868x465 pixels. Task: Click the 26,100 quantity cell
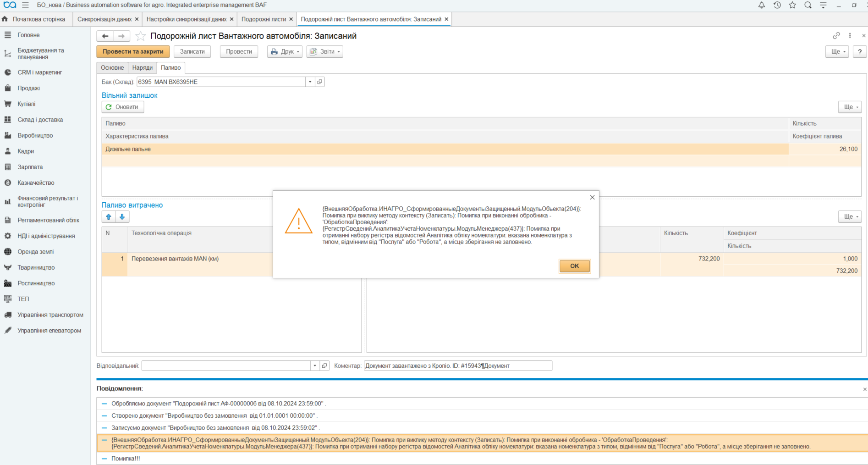(x=825, y=149)
